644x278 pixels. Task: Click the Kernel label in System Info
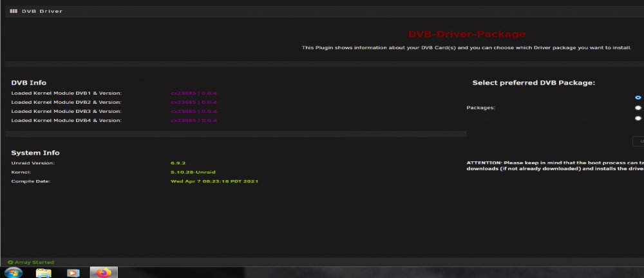pos(21,172)
